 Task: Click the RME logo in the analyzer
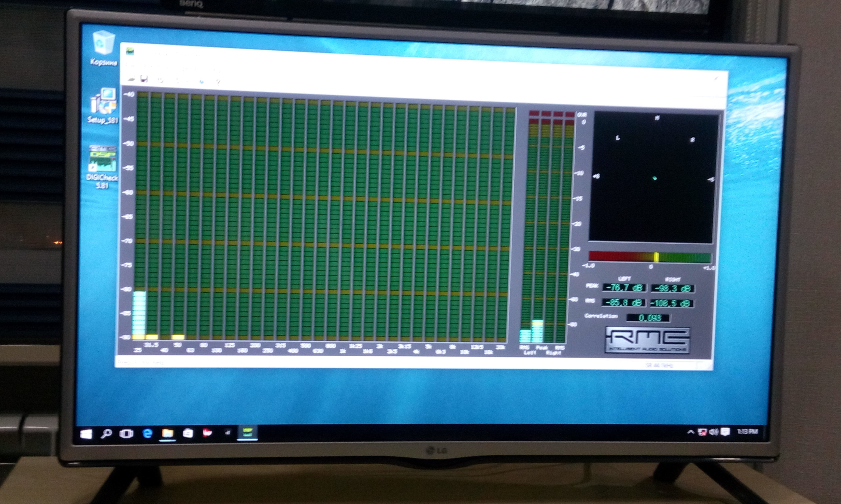tap(648, 340)
